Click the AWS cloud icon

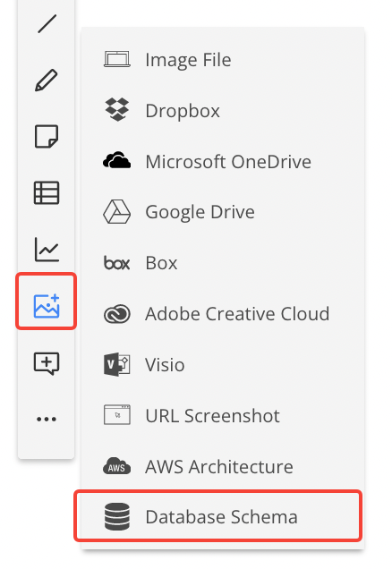(x=116, y=466)
